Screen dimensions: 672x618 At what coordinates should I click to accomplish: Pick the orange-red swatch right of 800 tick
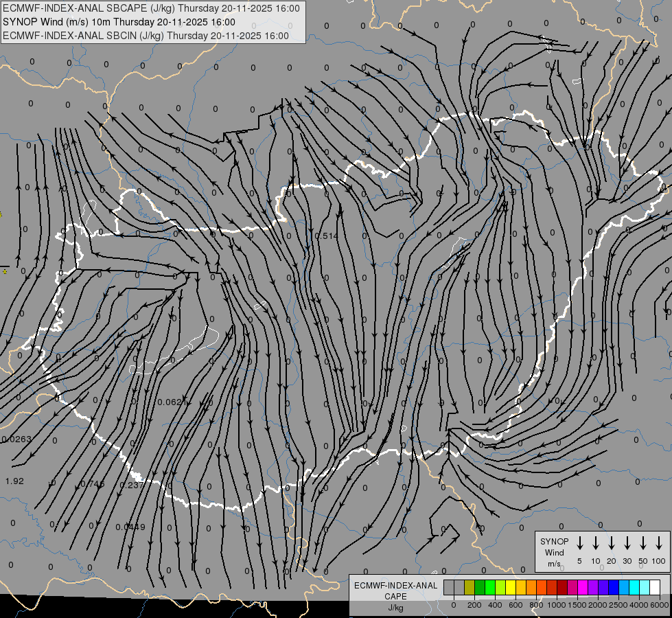tap(542, 587)
